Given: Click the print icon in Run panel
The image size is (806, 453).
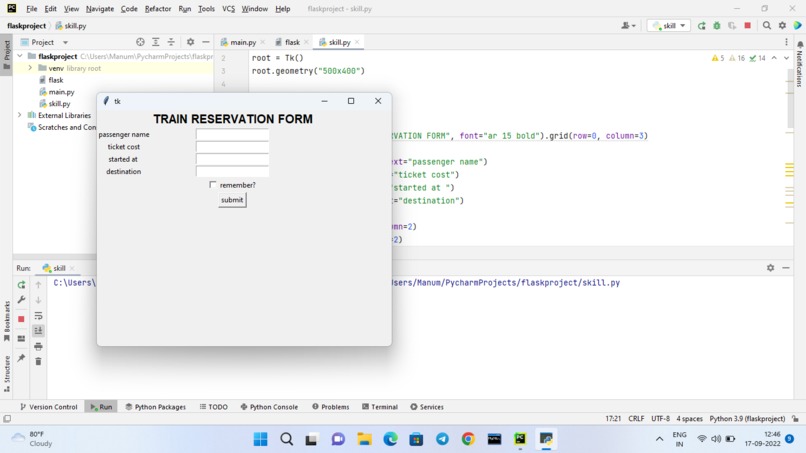Looking at the screenshot, I should coord(38,346).
